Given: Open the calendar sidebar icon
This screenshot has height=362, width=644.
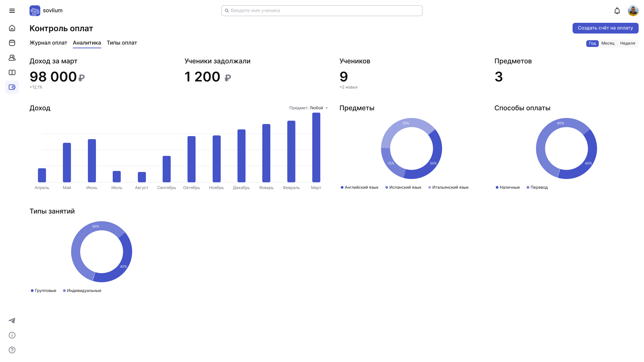Looking at the screenshot, I should (12, 43).
